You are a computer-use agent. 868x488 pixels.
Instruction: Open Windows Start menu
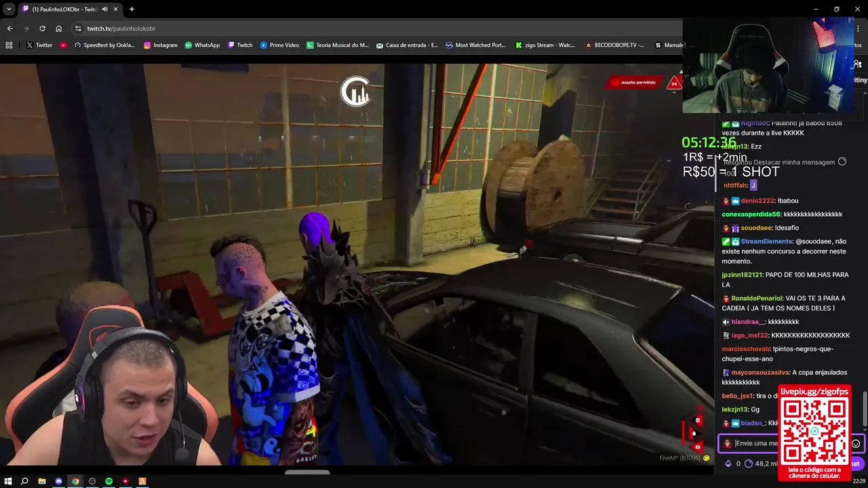[x=8, y=481]
